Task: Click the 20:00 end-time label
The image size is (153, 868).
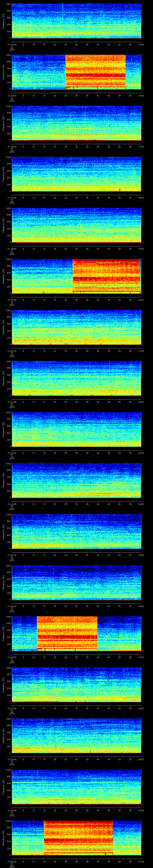Action: [141, 300]
